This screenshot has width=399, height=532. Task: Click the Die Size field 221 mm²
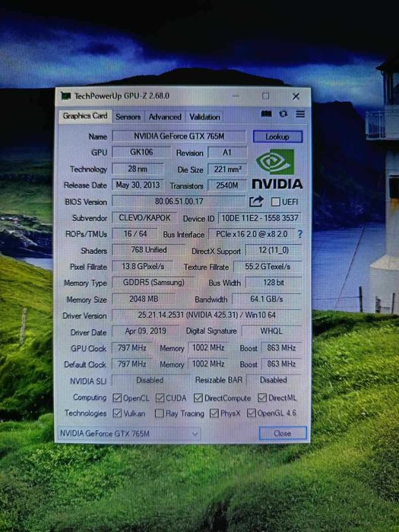coord(227,169)
